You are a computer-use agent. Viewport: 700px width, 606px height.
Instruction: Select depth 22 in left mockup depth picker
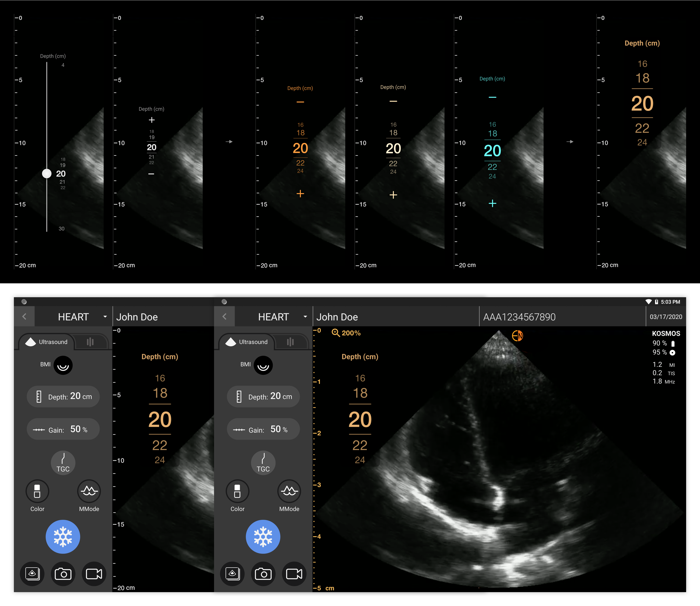coord(160,445)
